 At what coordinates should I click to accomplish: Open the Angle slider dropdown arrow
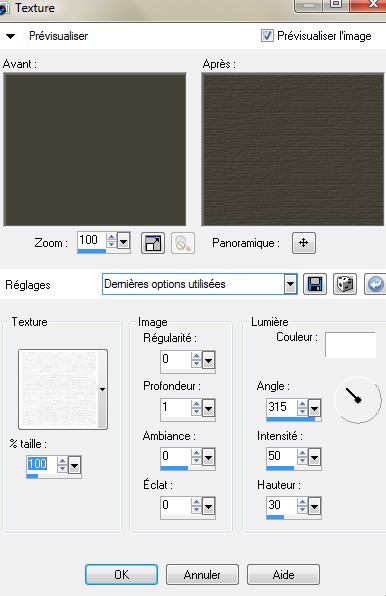[x=314, y=409]
